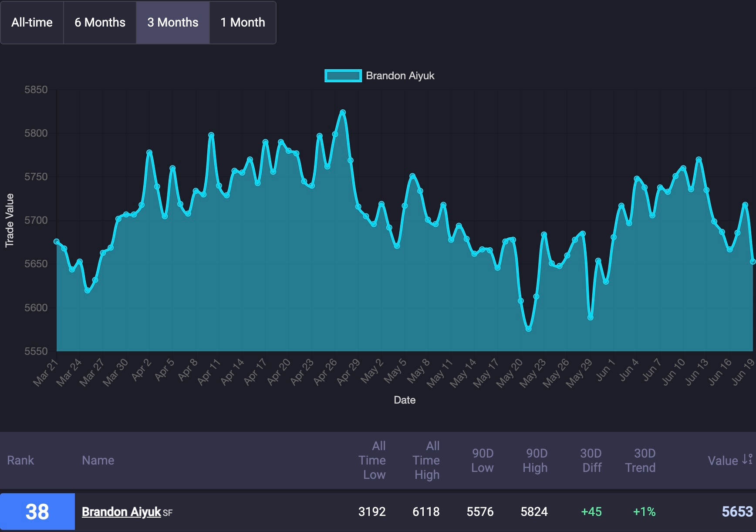This screenshot has width=756, height=532.
Task: Click the Date axis title
Action: 405,400
